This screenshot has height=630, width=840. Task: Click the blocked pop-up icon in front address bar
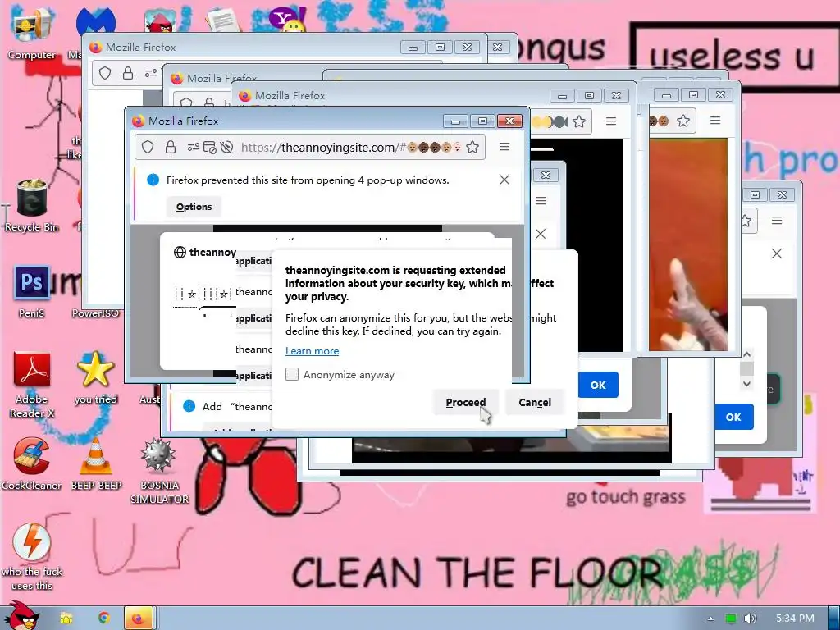click(209, 147)
